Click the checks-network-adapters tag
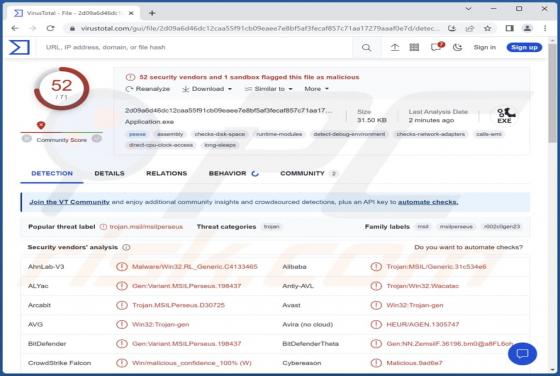This screenshot has height=376, width=560. click(x=431, y=134)
